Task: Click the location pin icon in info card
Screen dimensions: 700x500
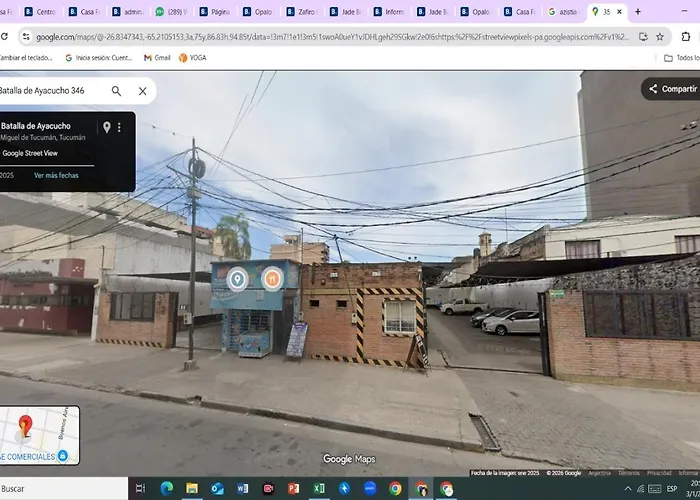Action: point(106,127)
